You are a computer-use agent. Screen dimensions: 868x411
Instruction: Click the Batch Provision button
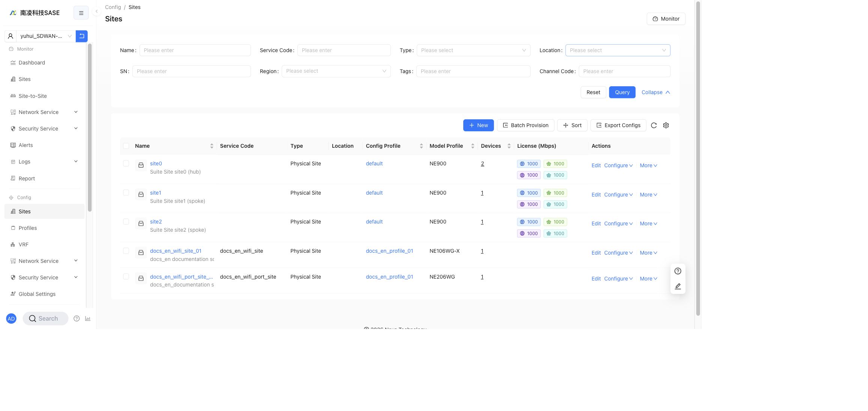coord(526,125)
